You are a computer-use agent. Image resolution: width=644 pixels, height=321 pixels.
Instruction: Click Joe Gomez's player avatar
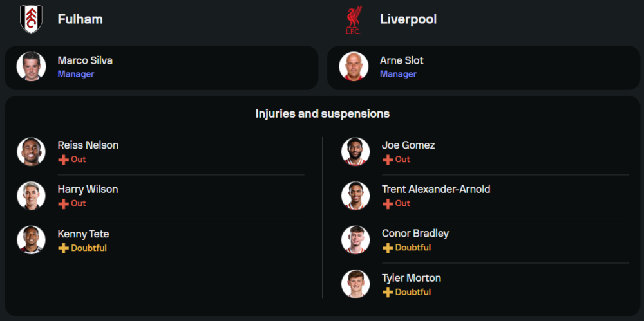click(x=355, y=151)
